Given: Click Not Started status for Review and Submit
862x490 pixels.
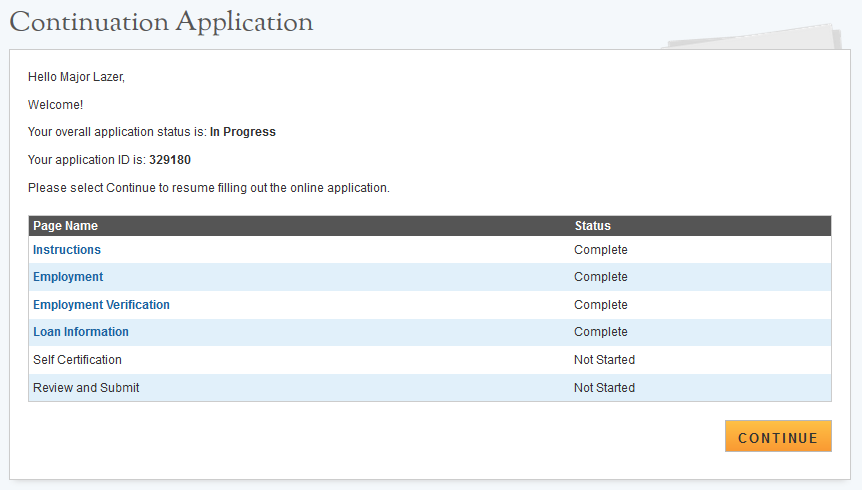Looking at the screenshot, I should click(x=604, y=387).
